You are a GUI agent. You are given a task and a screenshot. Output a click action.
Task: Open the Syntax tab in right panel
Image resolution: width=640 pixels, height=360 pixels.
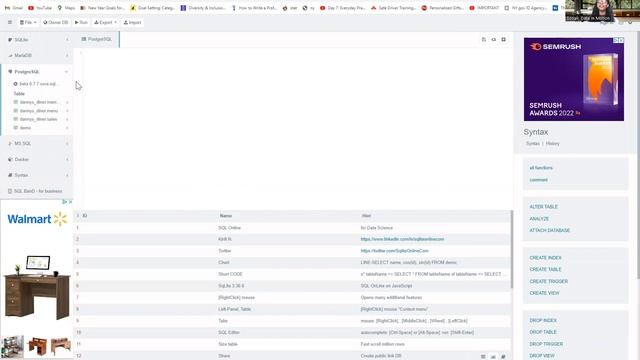[532, 144]
